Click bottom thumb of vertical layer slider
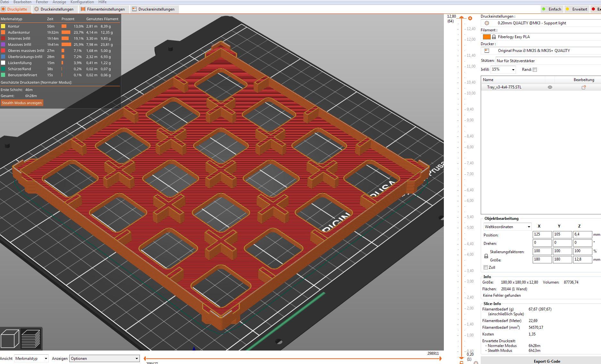The height and width of the screenshot is (364, 601). [461, 358]
